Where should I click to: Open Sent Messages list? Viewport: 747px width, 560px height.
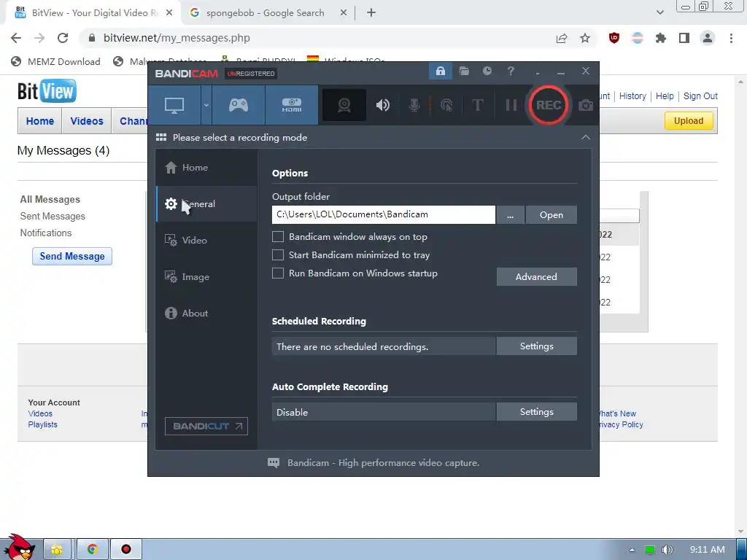coord(53,216)
